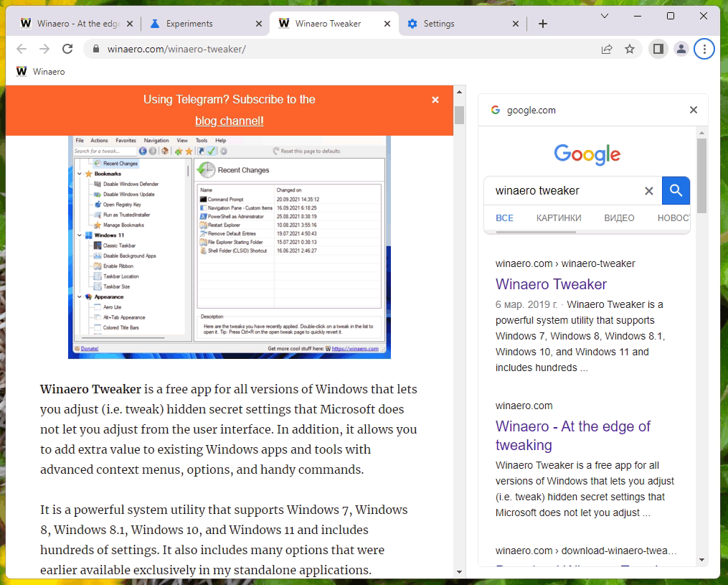Viewport: 728px width, 585px height.
Task: Close the Winaero Tweaker tab
Action: click(387, 24)
